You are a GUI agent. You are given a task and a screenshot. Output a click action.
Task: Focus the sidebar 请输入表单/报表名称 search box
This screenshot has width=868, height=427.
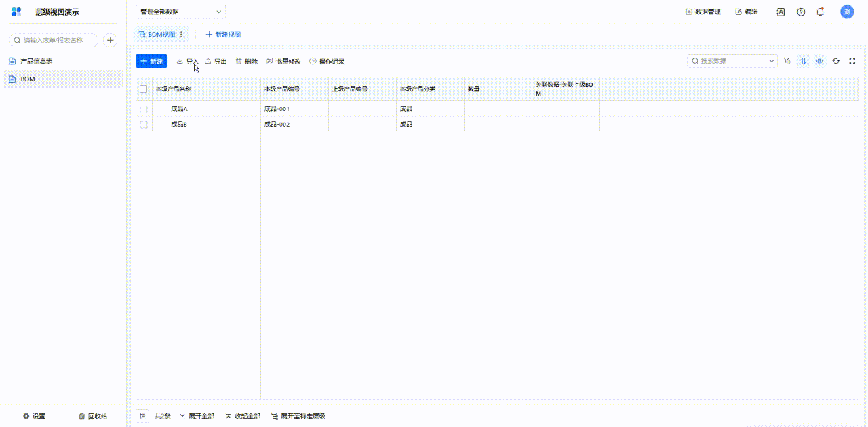(54, 41)
